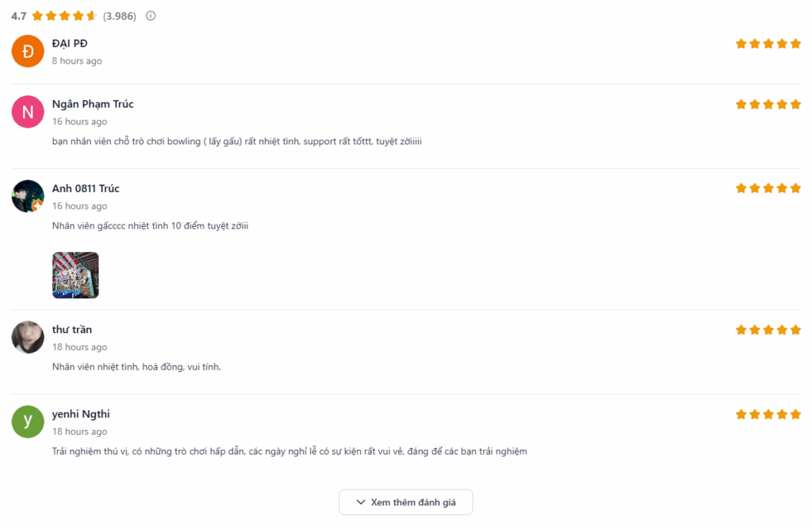This screenshot has height=526, width=812.
Task: Click the overall 4.7 star rating icons
Action: (64, 16)
